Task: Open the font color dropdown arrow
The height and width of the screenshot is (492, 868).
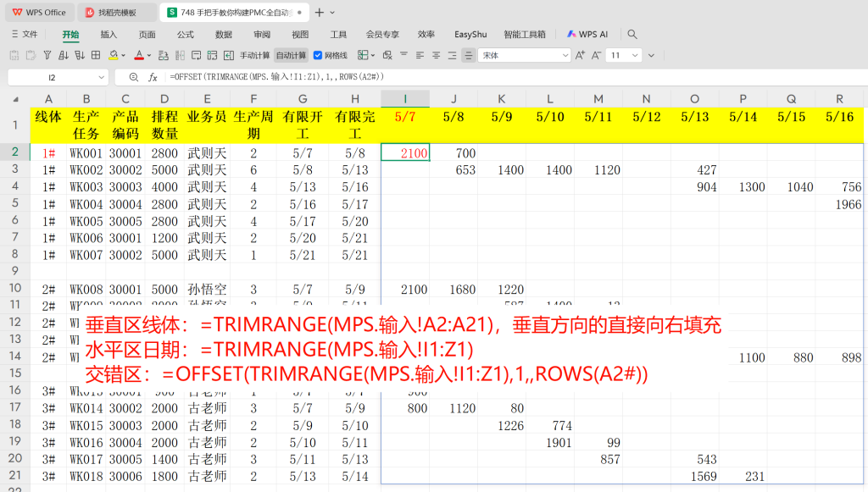Action: tap(149, 55)
